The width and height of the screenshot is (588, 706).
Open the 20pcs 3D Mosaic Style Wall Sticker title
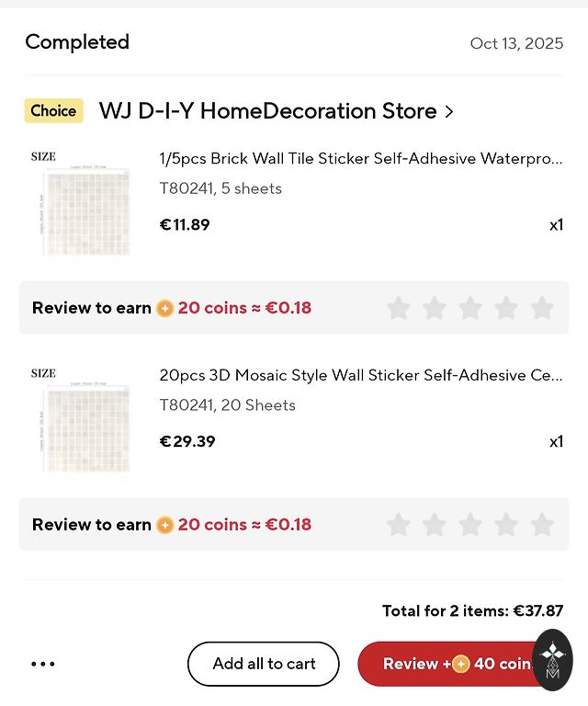pos(360,375)
